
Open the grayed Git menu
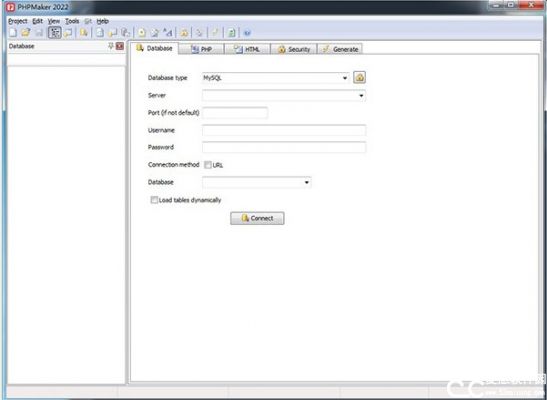click(88, 21)
